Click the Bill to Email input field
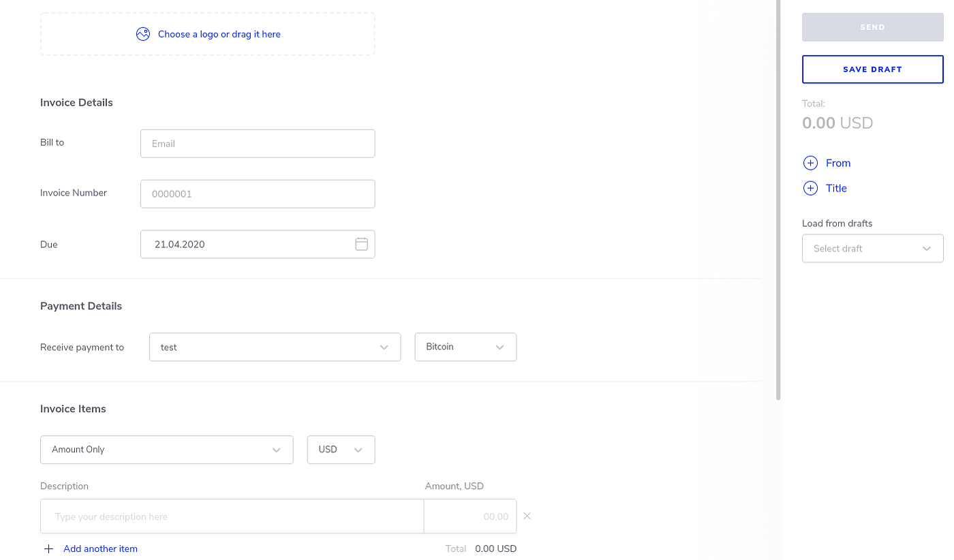The width and height of the screenshot is (954, 560). pos(257,143)
